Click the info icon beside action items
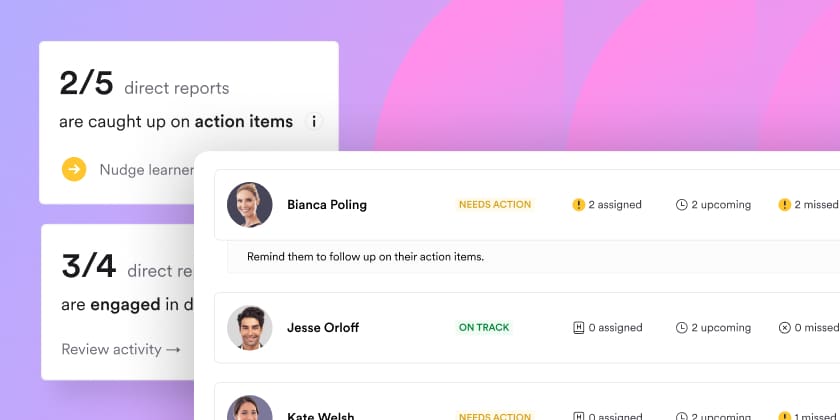 point(314,122)
